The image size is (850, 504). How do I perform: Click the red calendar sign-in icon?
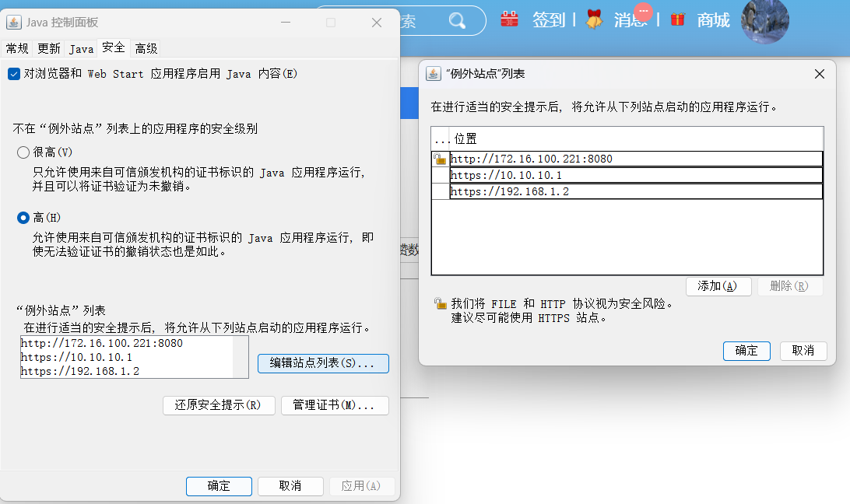click(x=509, y=19)
